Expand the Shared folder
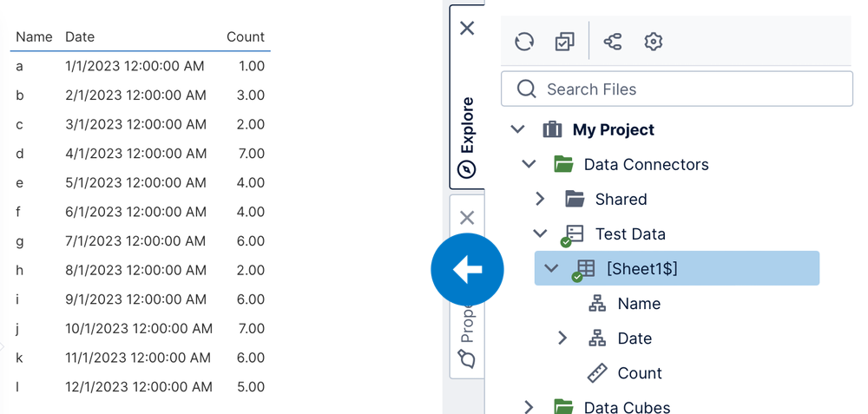Viewport: 868px width, 414px height. 540,200
